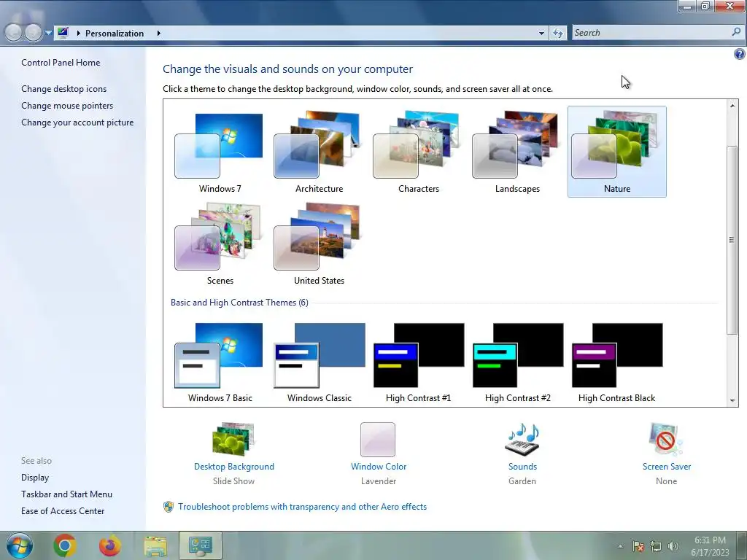
Task: Click the search magnifier icon
Action: click(736, 32)
